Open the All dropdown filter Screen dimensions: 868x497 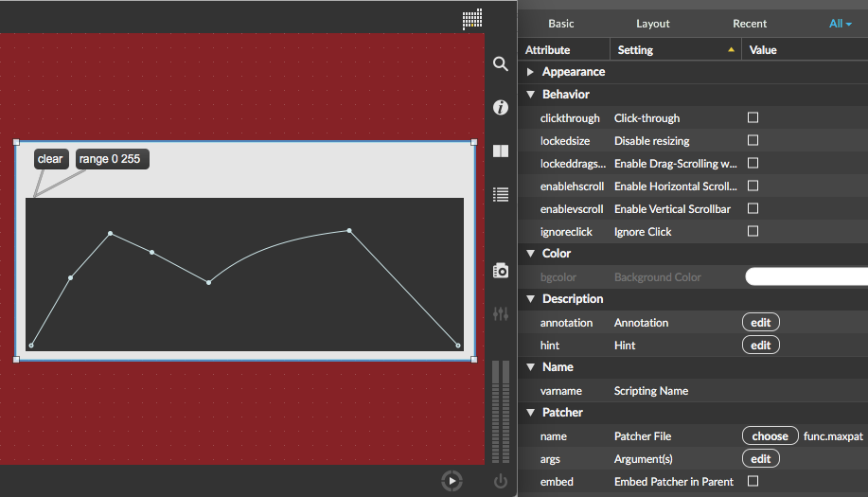[x=840, y=24]
